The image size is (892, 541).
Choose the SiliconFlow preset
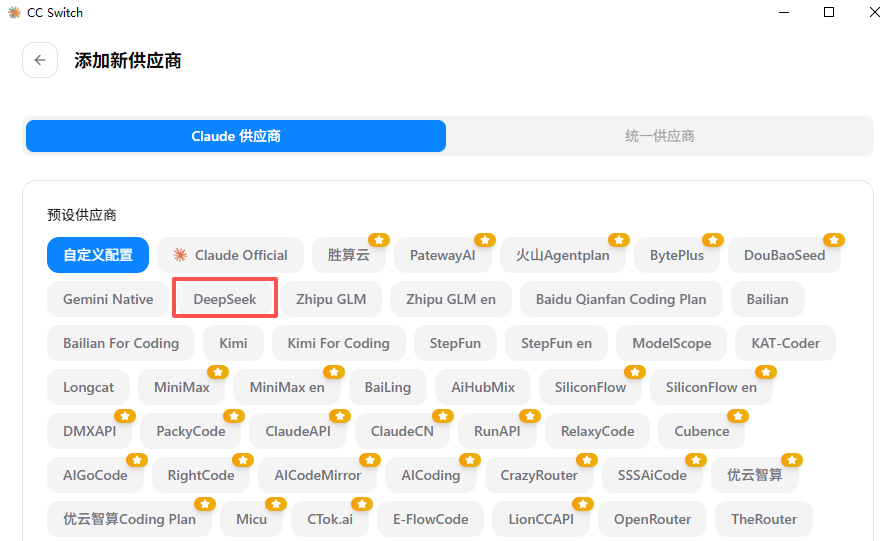pyautogui.click(x=590, y=387)
